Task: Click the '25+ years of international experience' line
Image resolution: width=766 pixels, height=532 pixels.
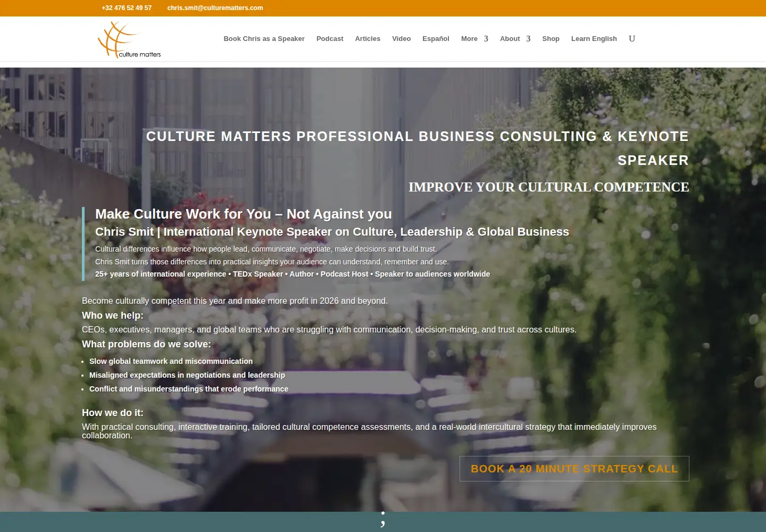Action: point(293,274)
